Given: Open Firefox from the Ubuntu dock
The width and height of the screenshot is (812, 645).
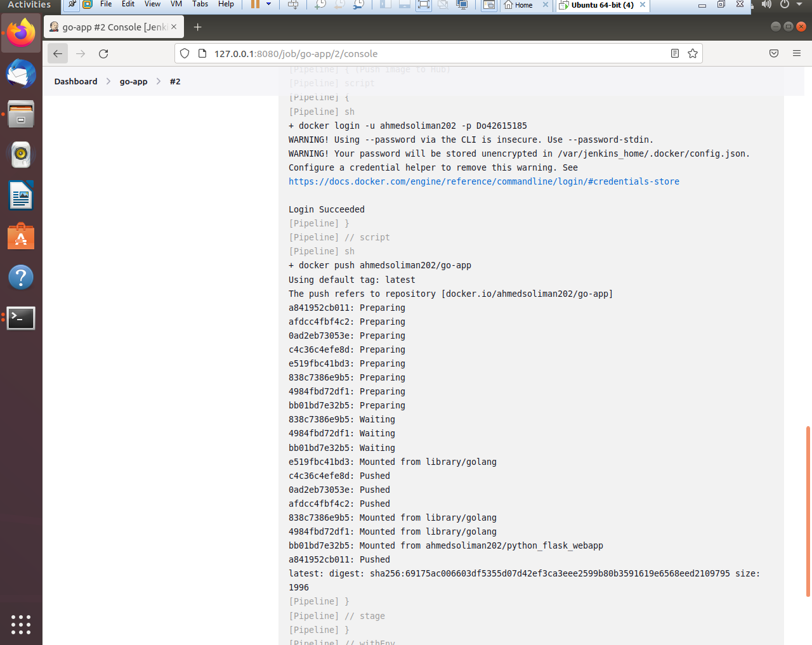Looking at the screenshot, I should (x=21, y=33).
